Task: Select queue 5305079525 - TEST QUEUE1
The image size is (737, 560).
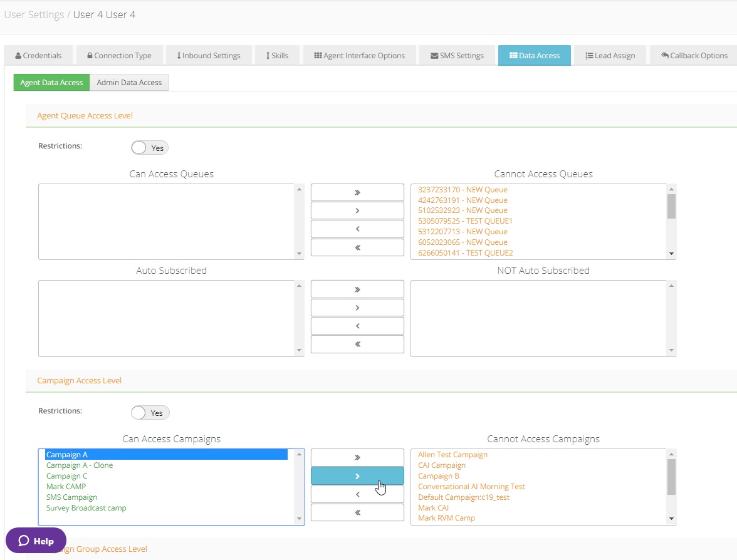Action: coord(465,220)
